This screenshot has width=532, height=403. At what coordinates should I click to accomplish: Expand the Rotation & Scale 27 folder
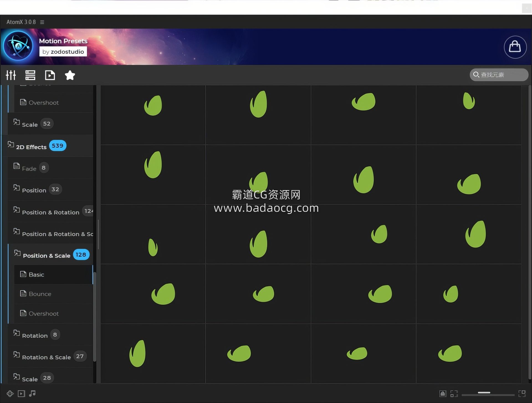[51, 356]
